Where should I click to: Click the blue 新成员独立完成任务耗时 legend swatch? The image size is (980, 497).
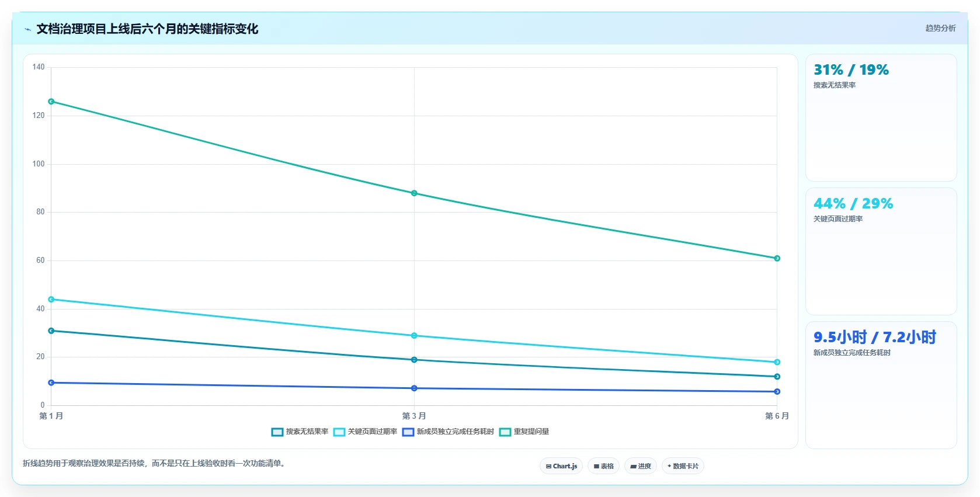408,432
